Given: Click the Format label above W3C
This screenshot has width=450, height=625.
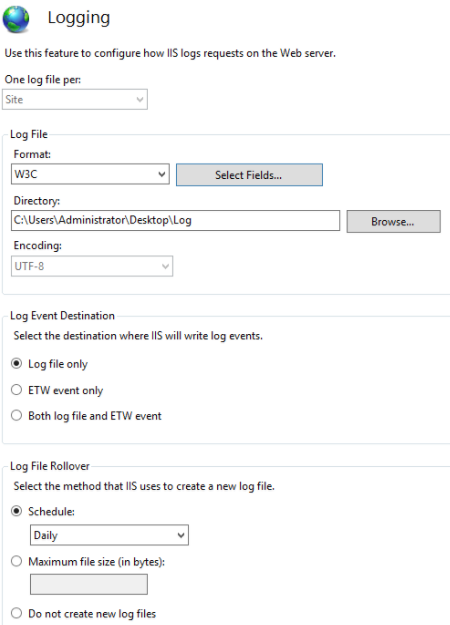Looking at the screenshot, I should (32, 154).
